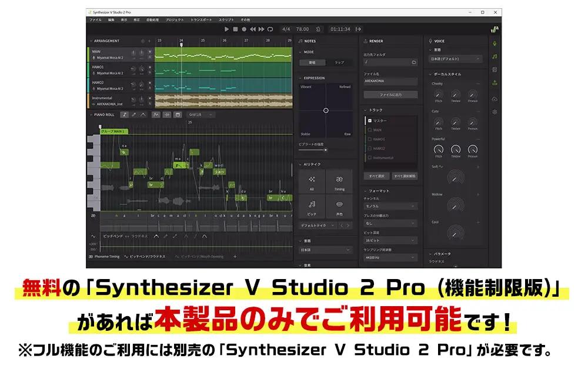Open the チャンネル モノラル dropdown
This screenshot has width=588, height=365.
(x=390, y=206)
